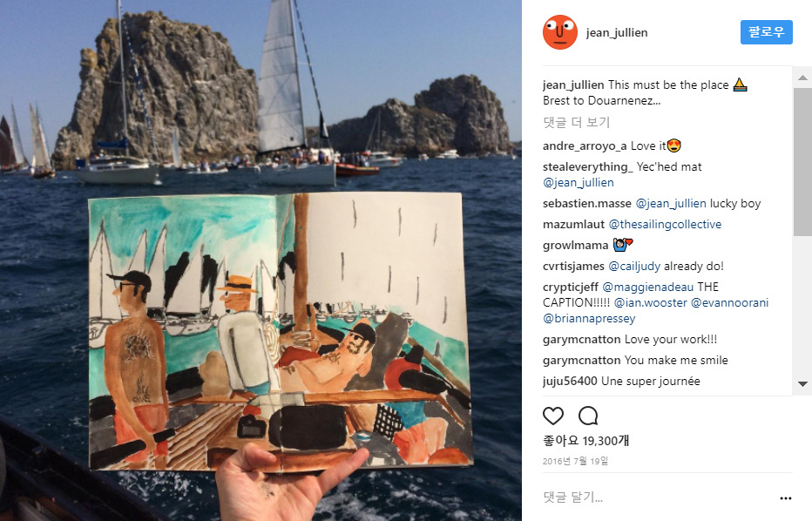Open commenter garymcnatton's profile at Love your work
The width and height of the screenshot is (812, 521).
[x=581, y=339]
